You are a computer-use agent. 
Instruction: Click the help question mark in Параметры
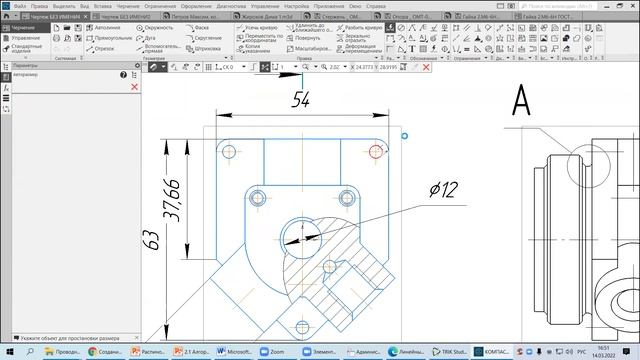(123, 75)
